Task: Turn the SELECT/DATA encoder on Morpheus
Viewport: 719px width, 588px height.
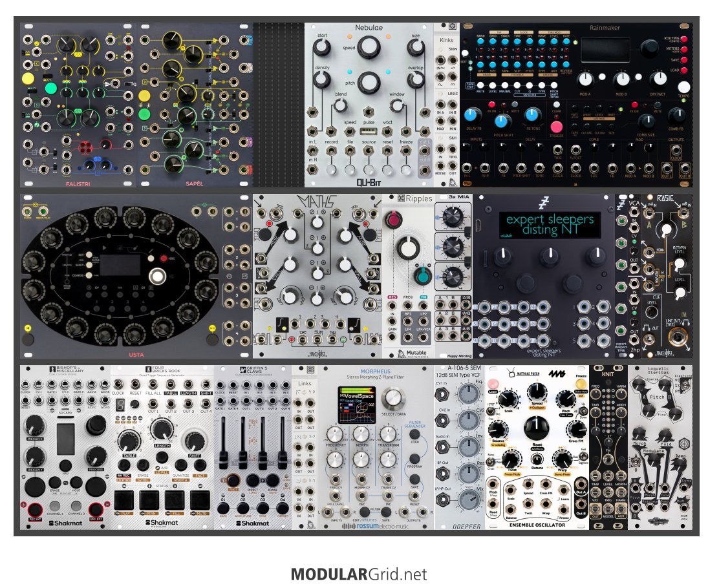Action: point(392,398)
